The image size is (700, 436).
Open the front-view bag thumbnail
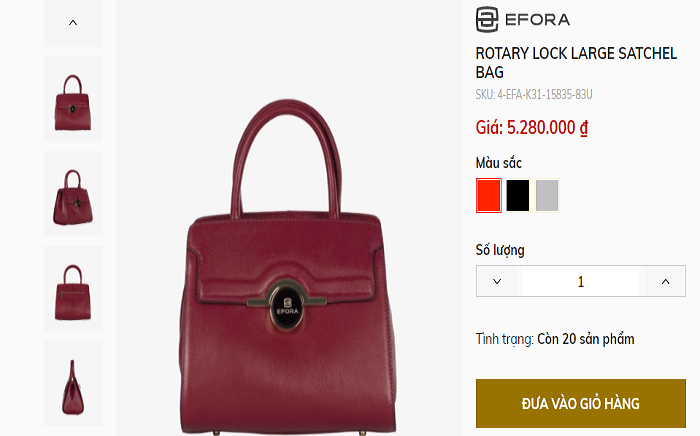73,99
